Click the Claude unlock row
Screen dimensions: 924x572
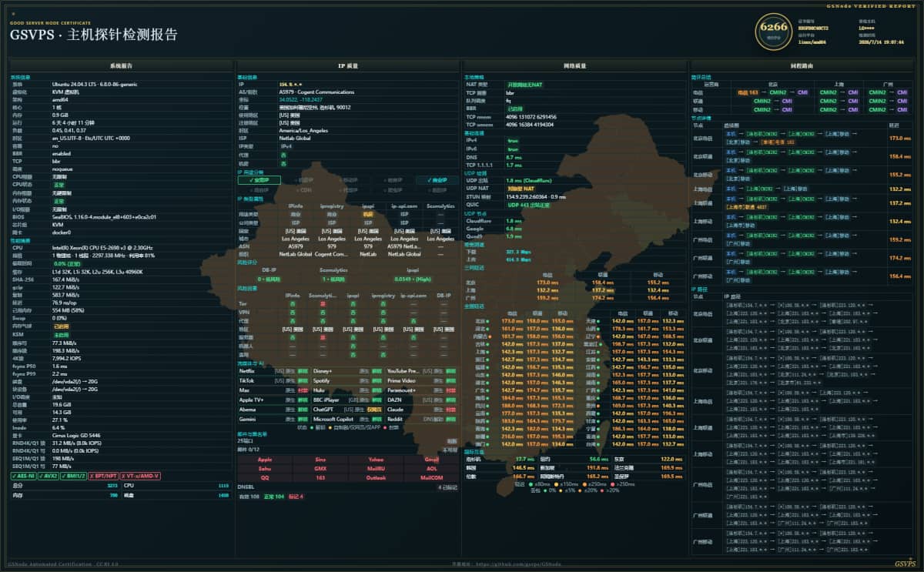point(423,410)
